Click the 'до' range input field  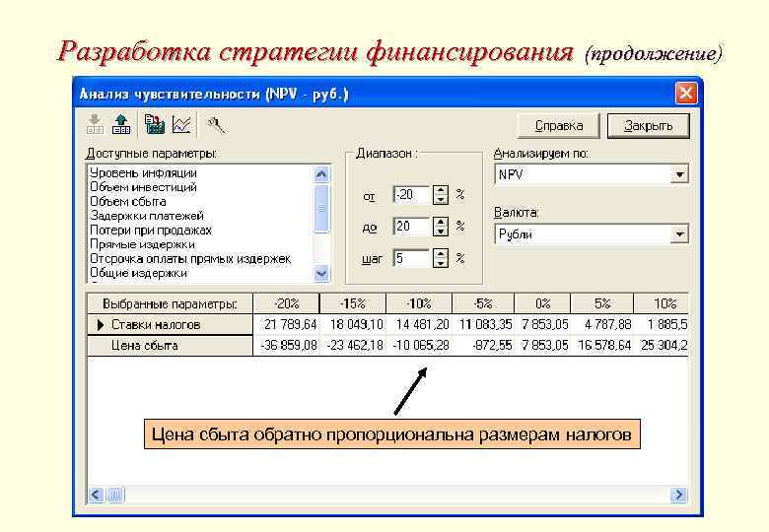point(412,226)
